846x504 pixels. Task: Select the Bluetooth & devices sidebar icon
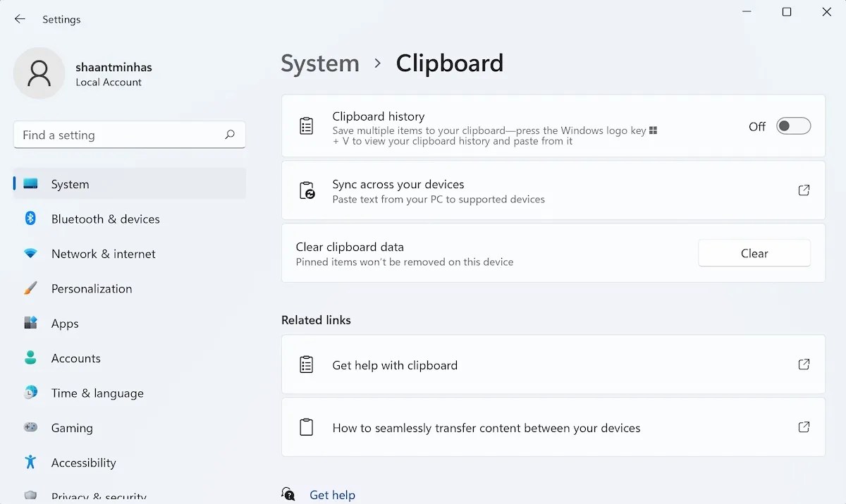tap(30, 219)
